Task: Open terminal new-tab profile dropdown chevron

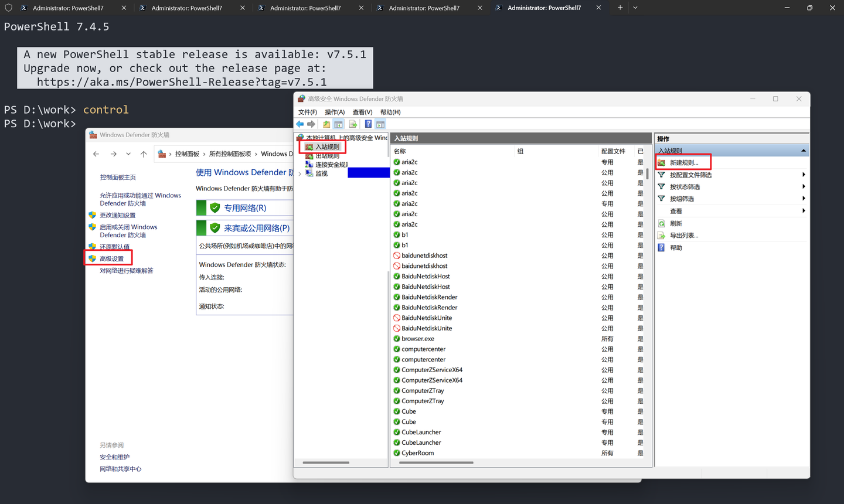Action: click(635, 8)
